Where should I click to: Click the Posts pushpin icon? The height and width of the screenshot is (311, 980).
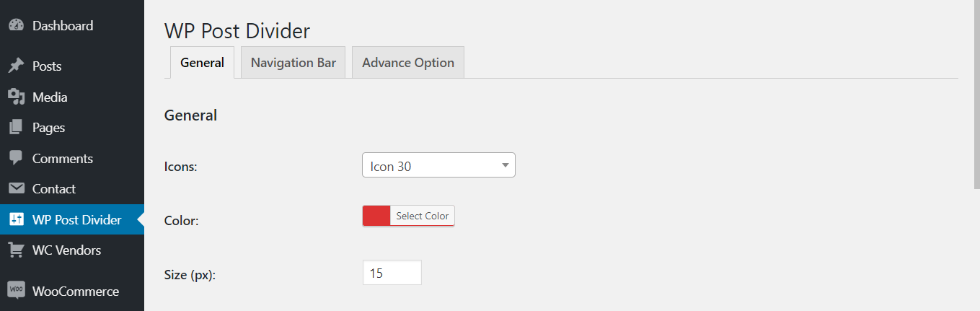tap(17, 66)
